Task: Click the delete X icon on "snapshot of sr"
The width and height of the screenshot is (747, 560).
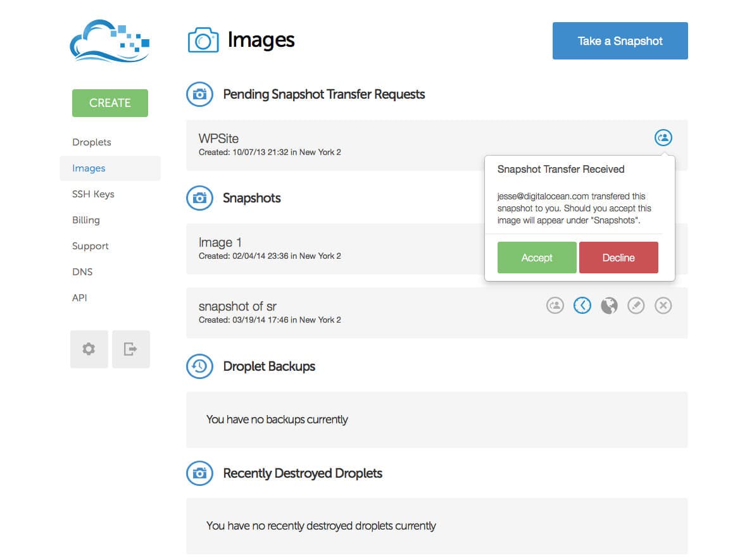Action: click(663, 305)
